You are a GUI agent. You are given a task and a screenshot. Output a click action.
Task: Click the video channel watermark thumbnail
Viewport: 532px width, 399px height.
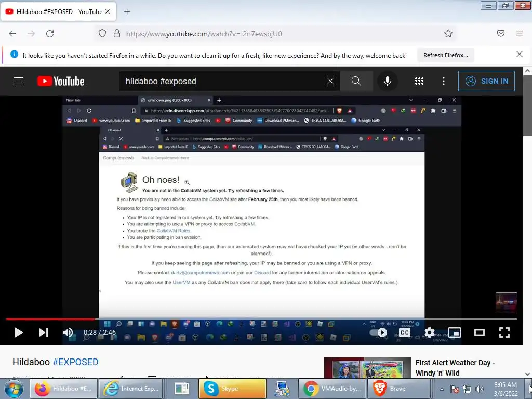click(x=506, y=303)
